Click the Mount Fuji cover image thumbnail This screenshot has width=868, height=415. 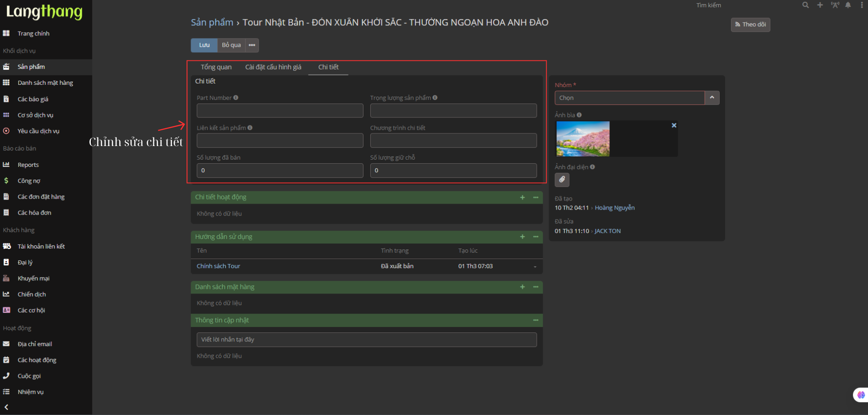coord(583,139)
